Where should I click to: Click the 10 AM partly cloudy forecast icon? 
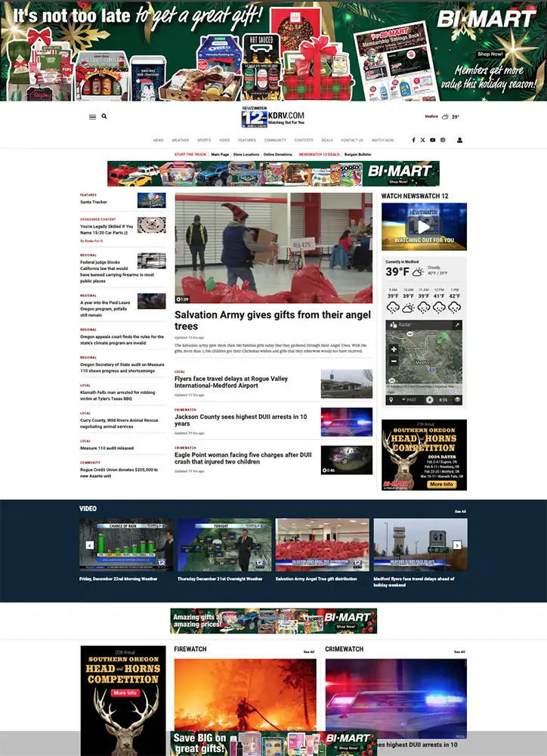(x=409, y=307)
